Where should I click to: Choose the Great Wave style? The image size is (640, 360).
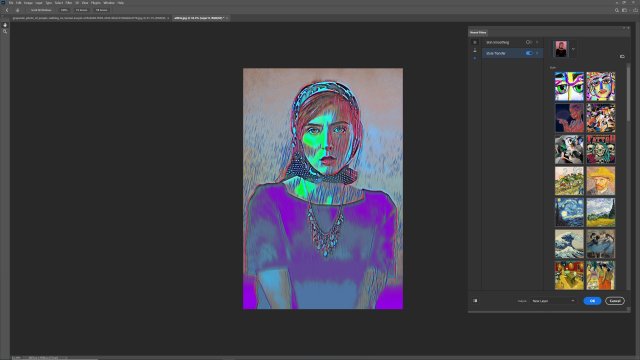[569, 244]
